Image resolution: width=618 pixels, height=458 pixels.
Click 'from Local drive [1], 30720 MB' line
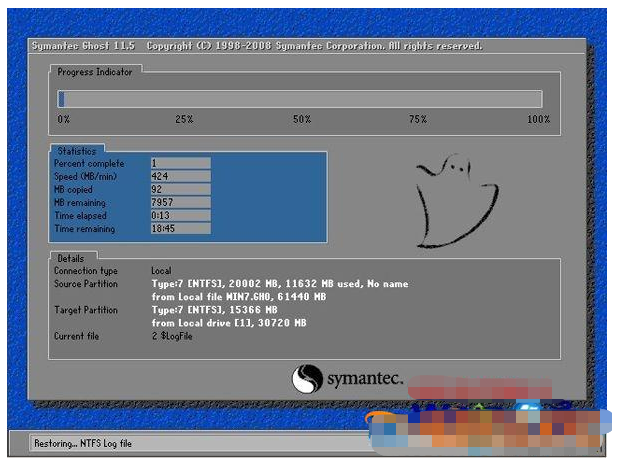pyautogui.click(x=229, y=323)
